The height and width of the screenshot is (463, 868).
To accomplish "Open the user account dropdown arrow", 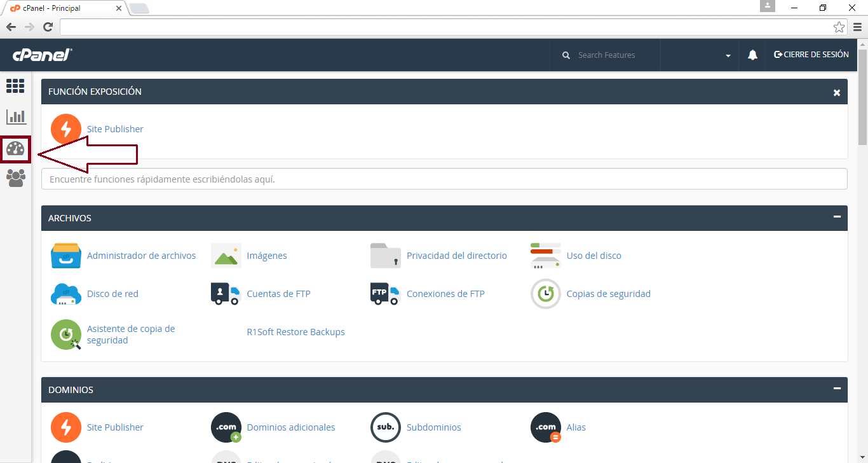I will (x=728, y=56).
